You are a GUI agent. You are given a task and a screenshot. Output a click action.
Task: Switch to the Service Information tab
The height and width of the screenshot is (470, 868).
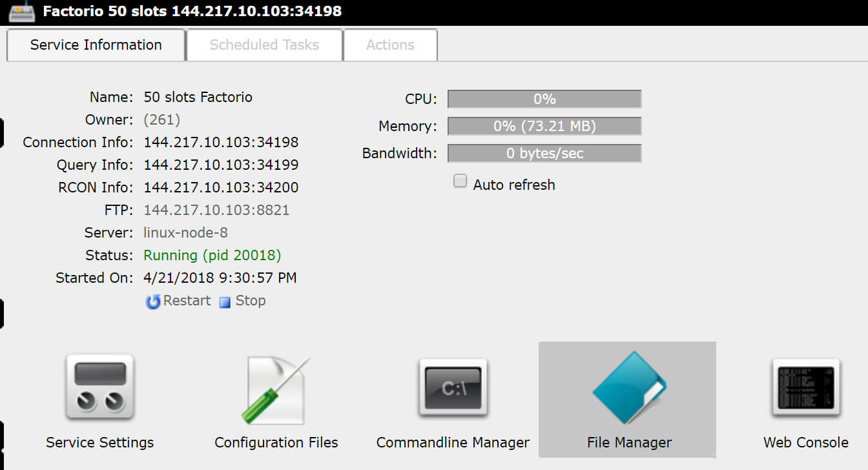point(96,45)
